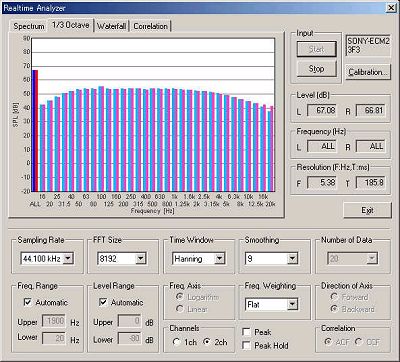The width and height of the screenshot is (400, 362).
Task: Click the greyed Start button
Action: (x=316, y=49)
